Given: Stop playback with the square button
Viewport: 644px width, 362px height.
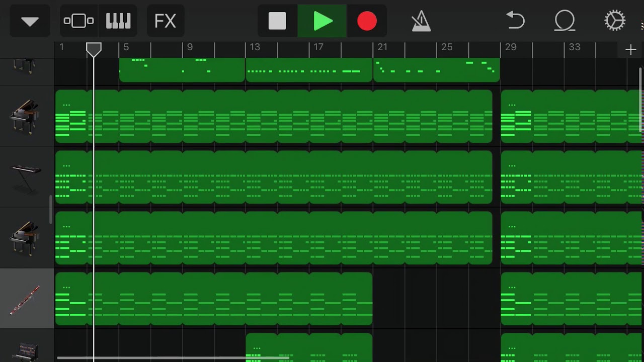Looking at the screenshot, I should tap(277, 21).
